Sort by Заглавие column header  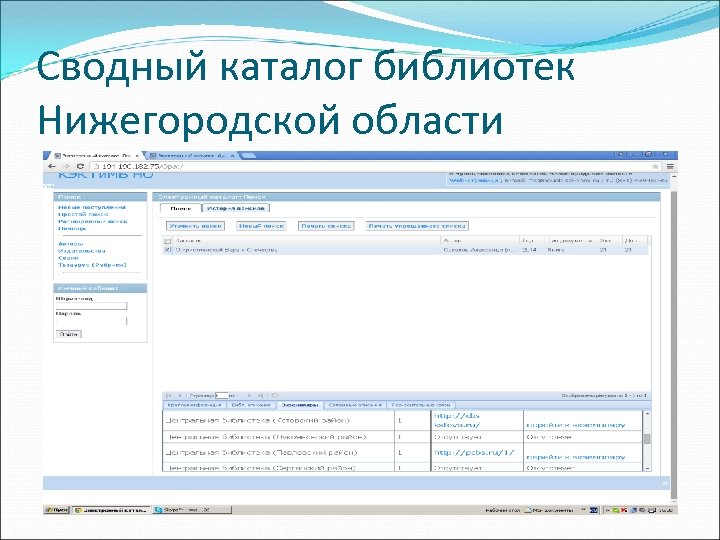click(307, 241)
